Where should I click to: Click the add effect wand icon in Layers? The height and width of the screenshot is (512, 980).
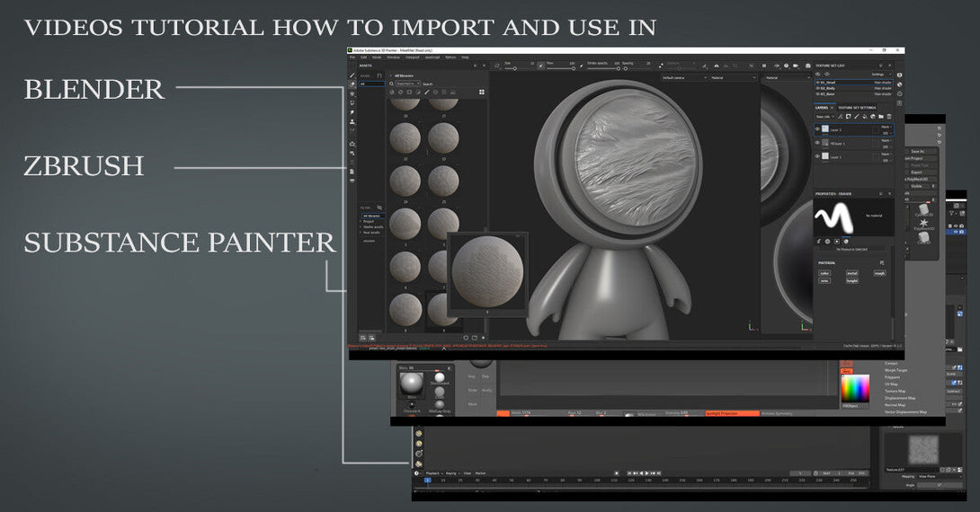click(840, 116)
